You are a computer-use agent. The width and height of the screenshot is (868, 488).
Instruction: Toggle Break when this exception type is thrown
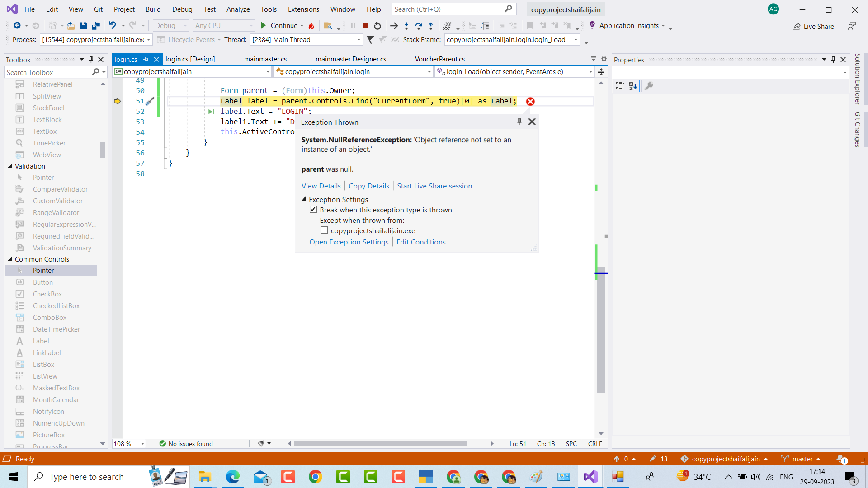pyautogui.click(x=313, y=210)
